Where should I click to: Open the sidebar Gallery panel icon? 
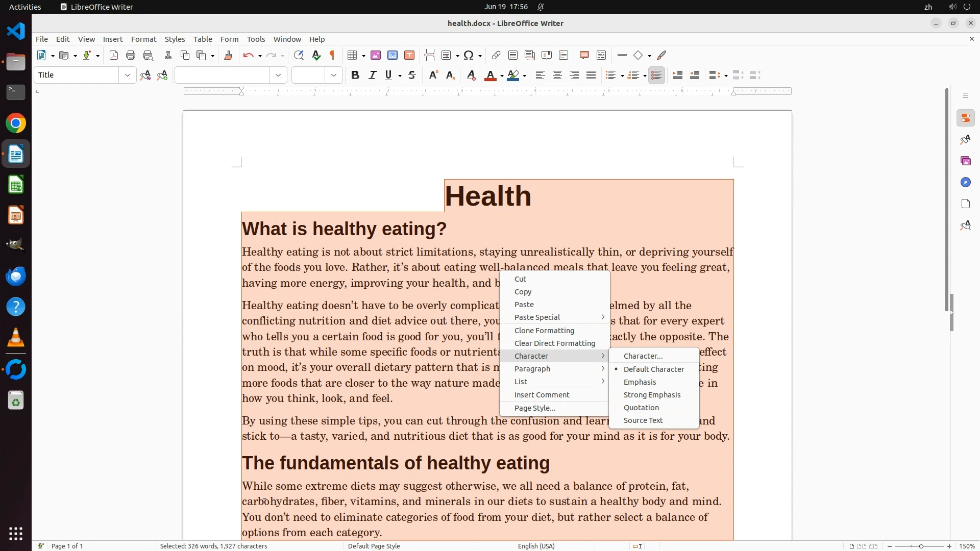click(965, 161)
